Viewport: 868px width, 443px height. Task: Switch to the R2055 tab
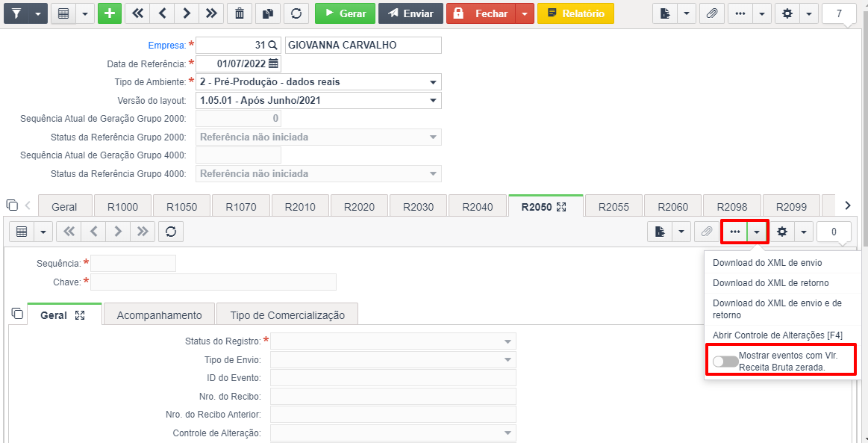tap(614, 207)
